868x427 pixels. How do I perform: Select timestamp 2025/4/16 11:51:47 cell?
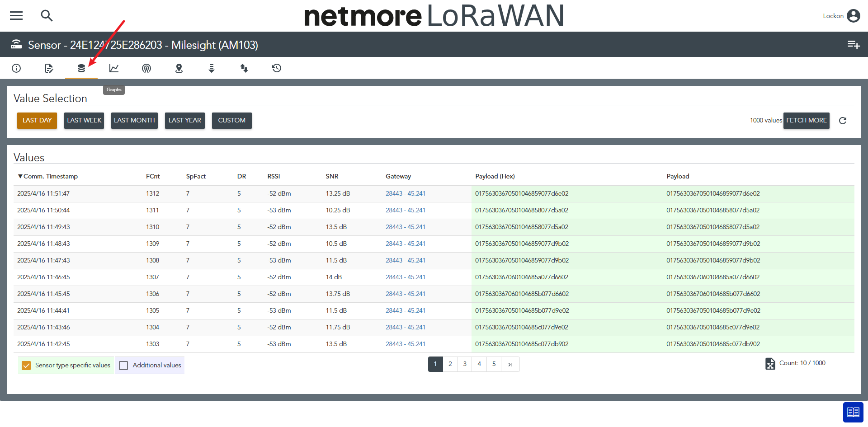(43, 193)
